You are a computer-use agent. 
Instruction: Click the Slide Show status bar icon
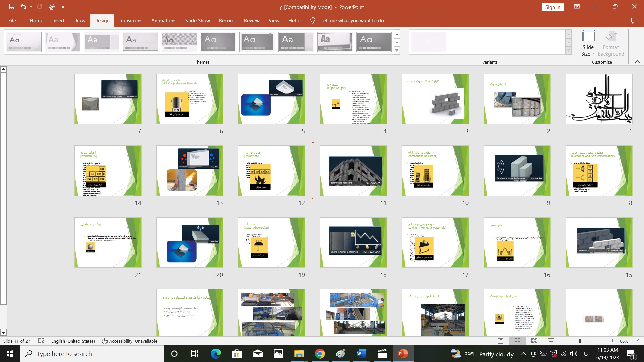[x=551, y=341]
